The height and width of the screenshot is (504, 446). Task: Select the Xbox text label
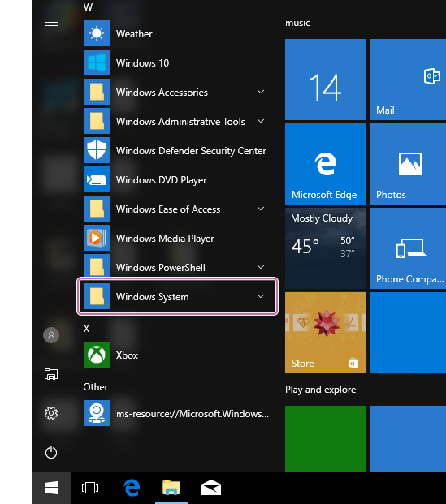pyautogui.click(x=127, y=355)
